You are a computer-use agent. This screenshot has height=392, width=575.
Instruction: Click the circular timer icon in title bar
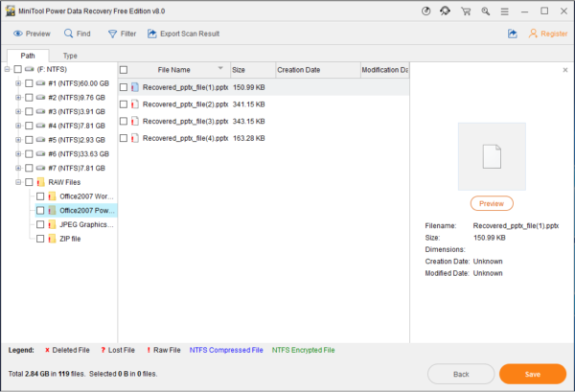pos(425,12)
